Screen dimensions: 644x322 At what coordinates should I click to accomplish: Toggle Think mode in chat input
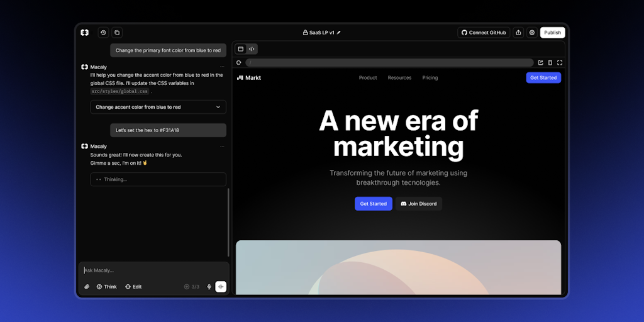(x=106, y=287)
